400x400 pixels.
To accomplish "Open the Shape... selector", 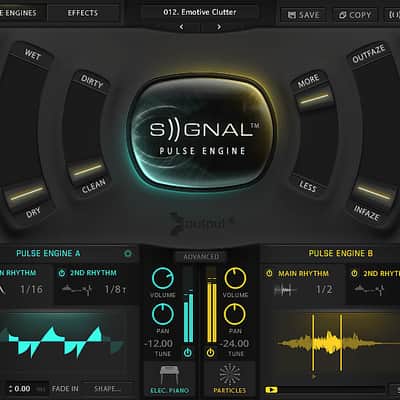I will point(107,389).
